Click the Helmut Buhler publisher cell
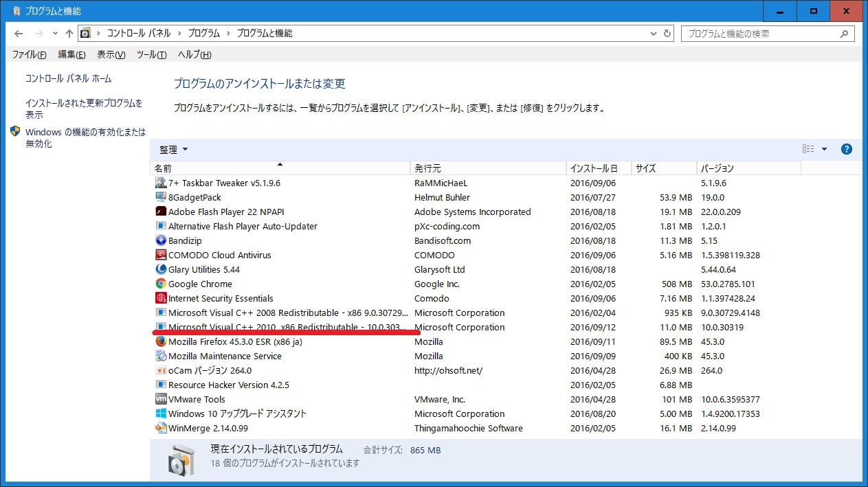868x487 pixels. click(443, 198)
